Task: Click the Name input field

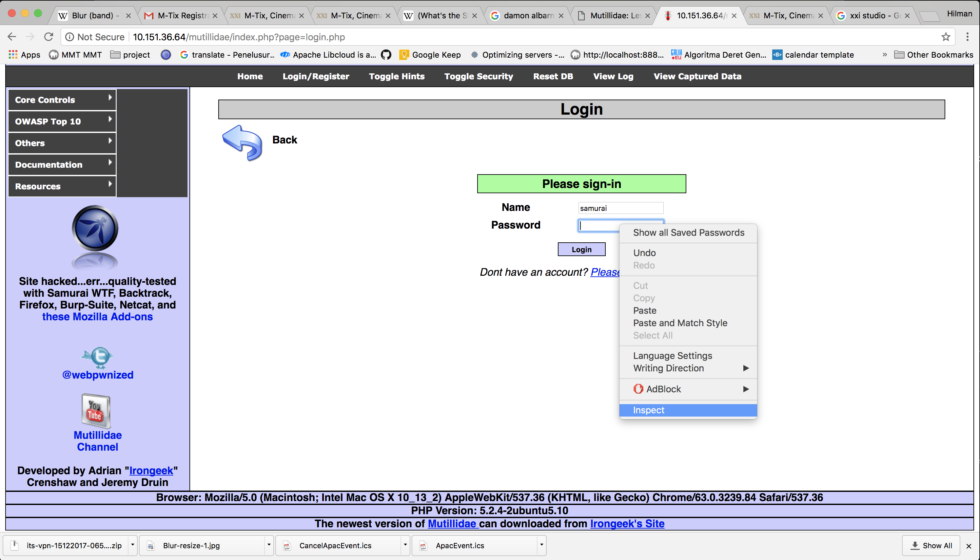Action: click(620, 208)
